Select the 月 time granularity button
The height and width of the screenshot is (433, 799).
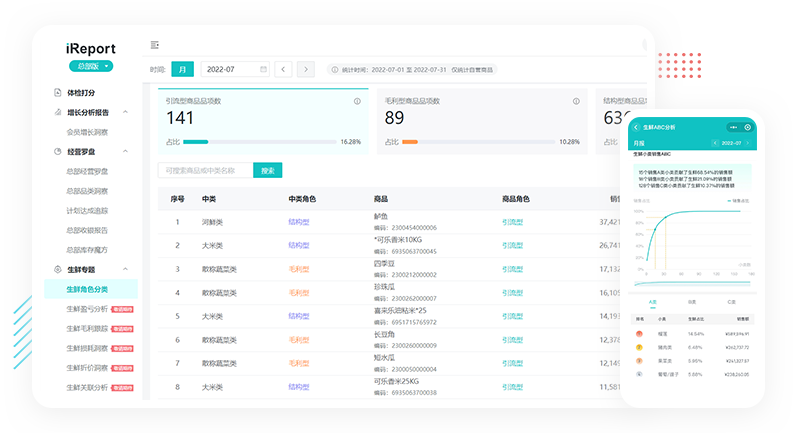[182, 69]
